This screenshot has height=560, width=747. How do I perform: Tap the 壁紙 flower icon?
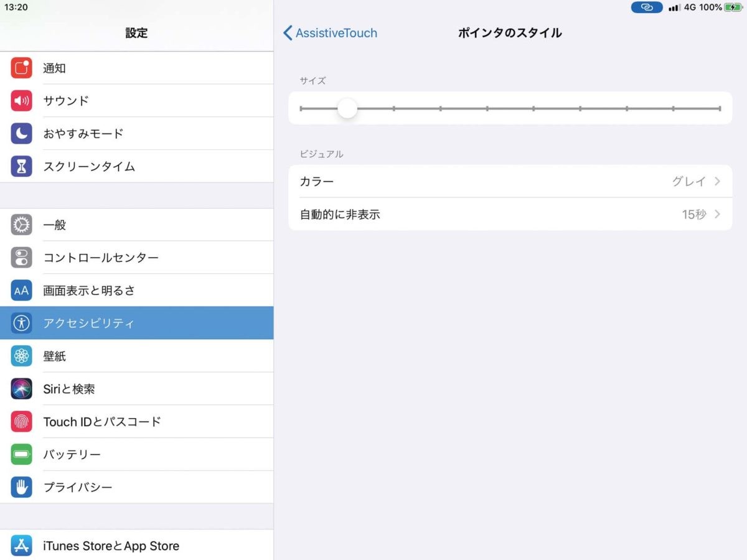[21, 356]
